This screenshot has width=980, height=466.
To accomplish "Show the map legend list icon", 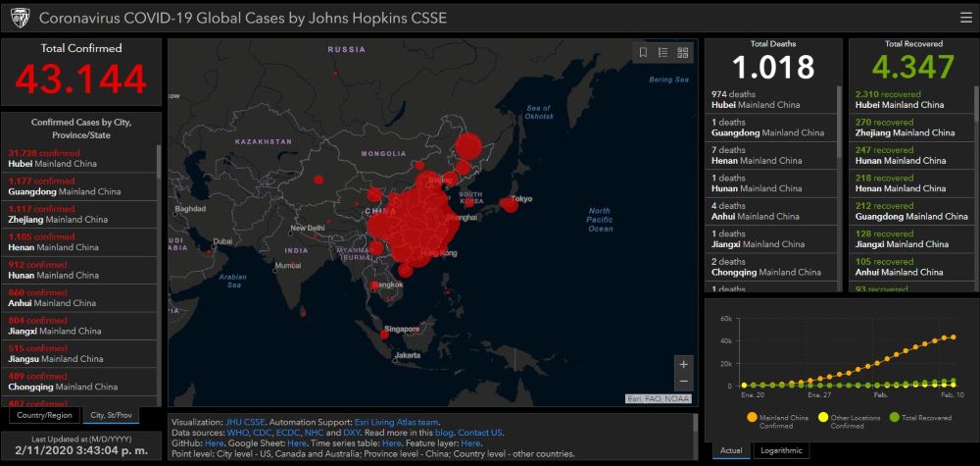I will pos(663,53).
